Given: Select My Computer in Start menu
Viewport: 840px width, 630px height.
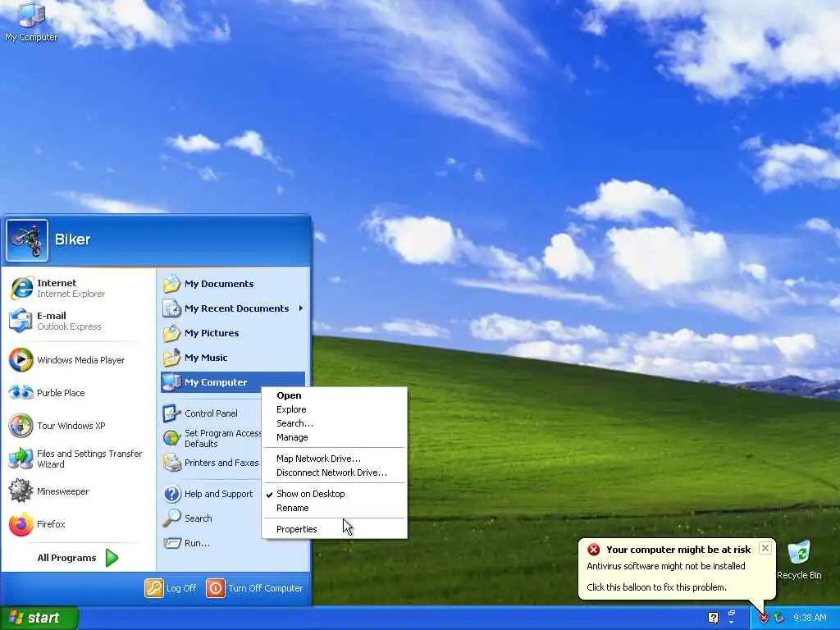Looking at the screenshot, I should [x=232, y=382].
